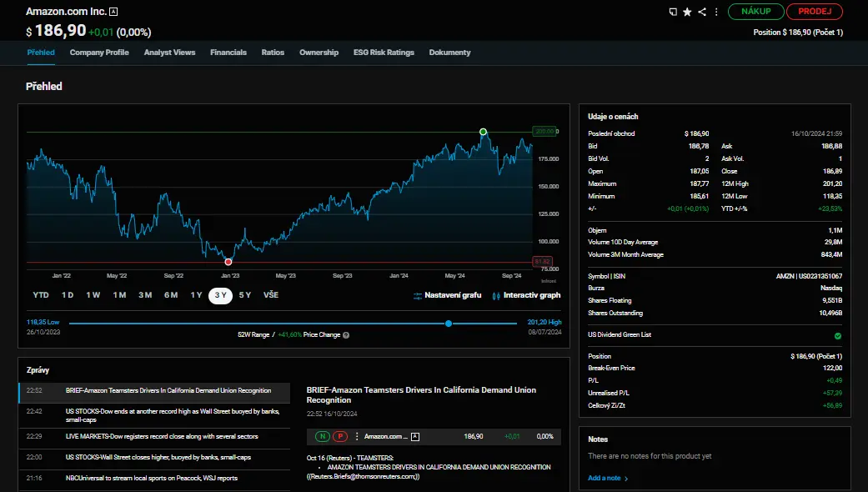Click the chevron after Add a note
Screen dimensions: 868x492
(626, 479)
